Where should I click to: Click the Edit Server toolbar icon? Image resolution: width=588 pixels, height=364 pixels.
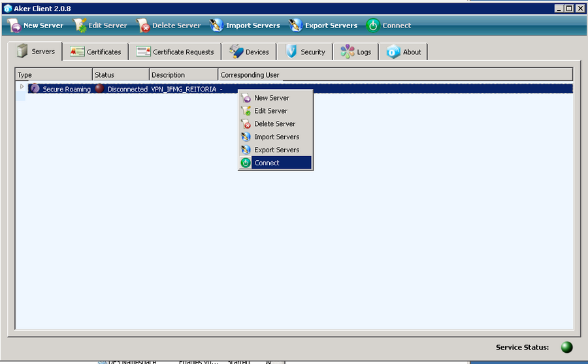pyautogui.click(x=80, y=25)
